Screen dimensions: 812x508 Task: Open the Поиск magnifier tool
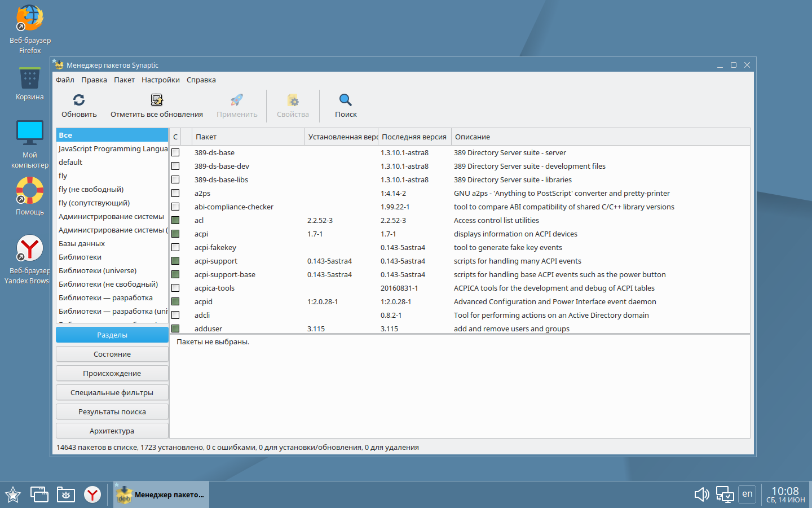coord(346,100)
